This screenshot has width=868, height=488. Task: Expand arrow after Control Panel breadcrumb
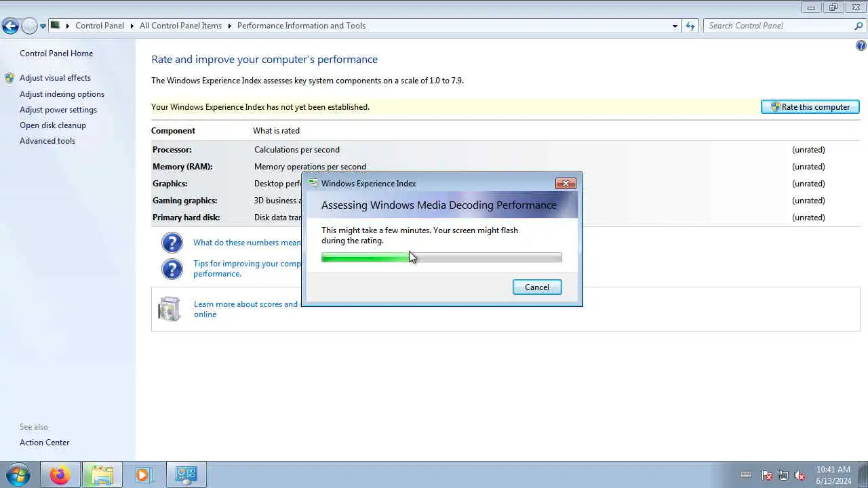click(131, 26)
